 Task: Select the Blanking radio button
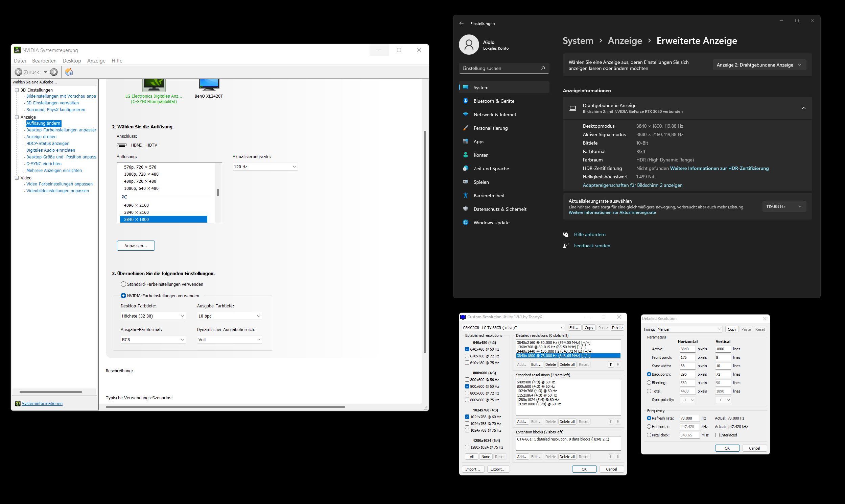coord(649,383)
